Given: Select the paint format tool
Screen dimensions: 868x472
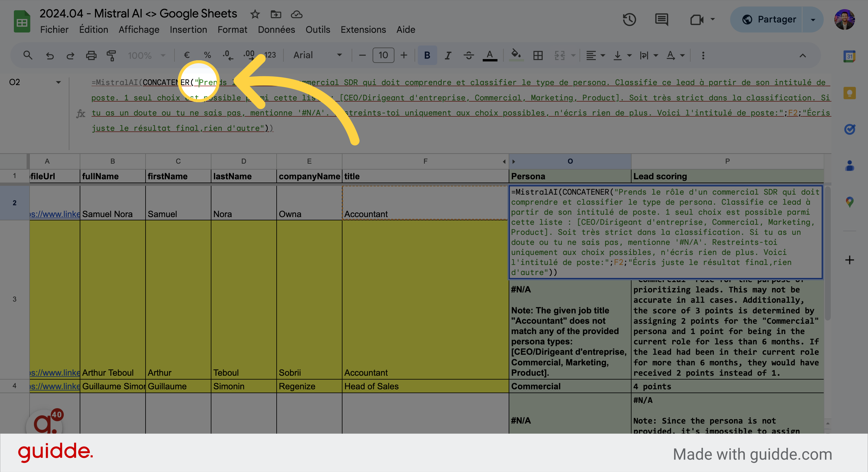Looking at the screenshot, I should pyautogui.click(x=111, y=55).
